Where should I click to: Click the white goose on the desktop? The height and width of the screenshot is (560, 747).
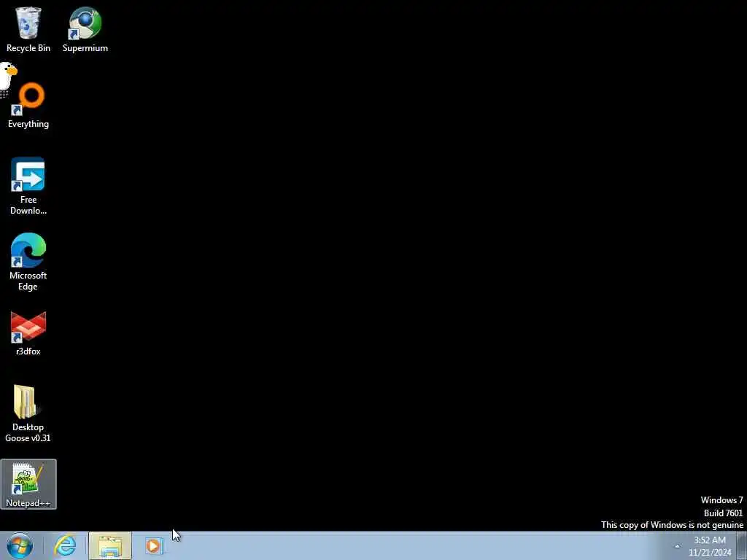pos(7,76)
